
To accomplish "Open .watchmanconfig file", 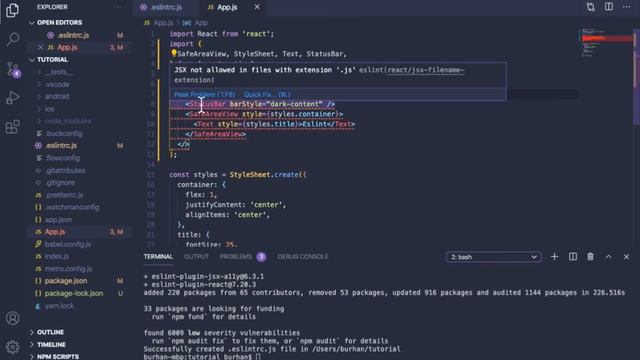I will [72, 207].
